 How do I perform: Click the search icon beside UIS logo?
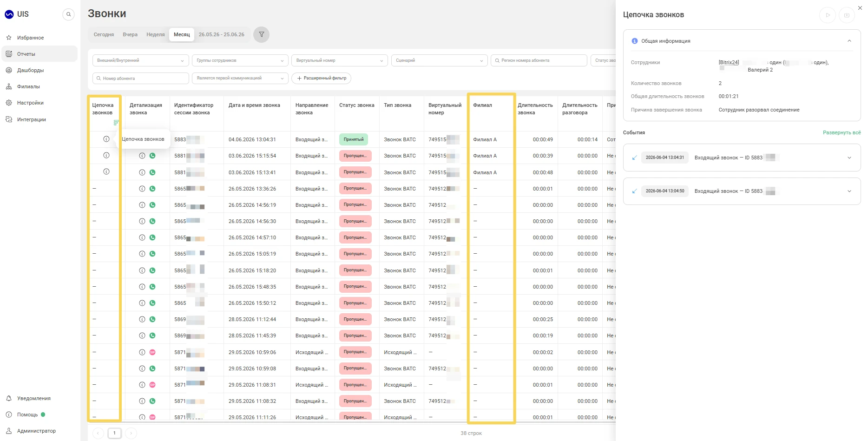tap(68, 14)
